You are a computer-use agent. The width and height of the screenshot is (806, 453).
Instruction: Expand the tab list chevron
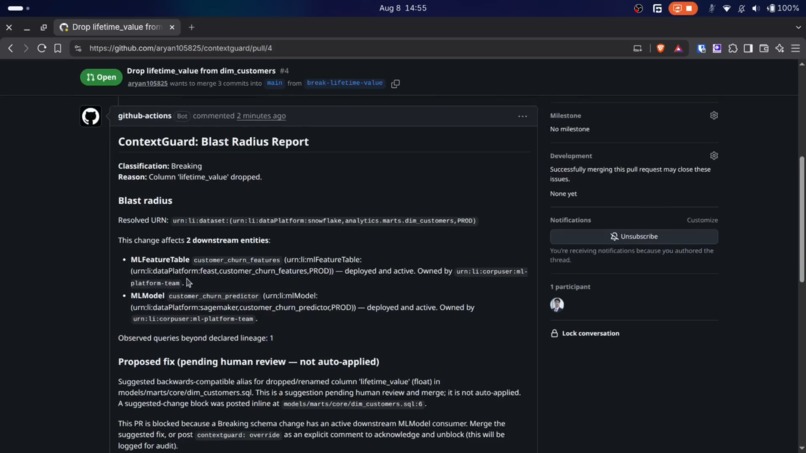pyautogui.click(x=798, y=27)
